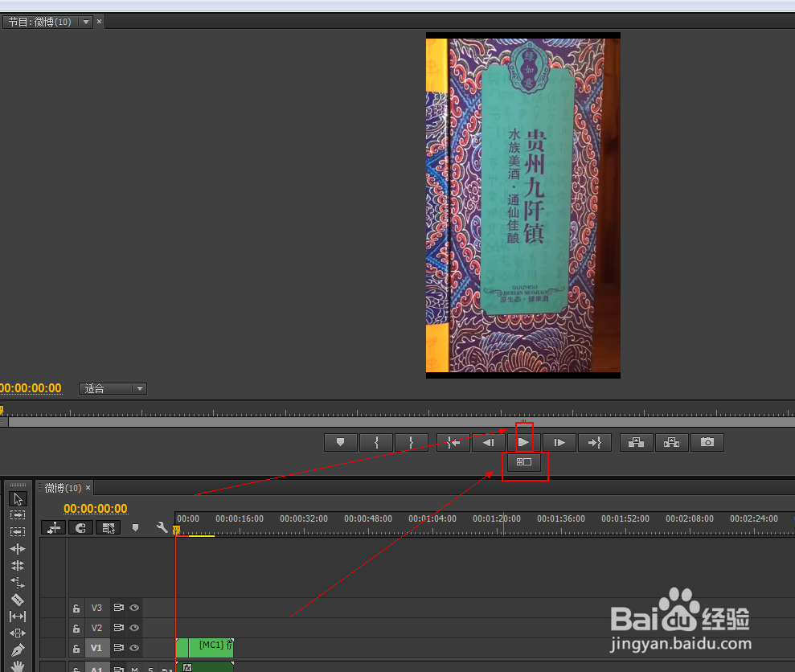Image resolution: width=795 pixels, height=672 pixels.
Task: Select the Track Select Backward tool
Action: point(18,531)
